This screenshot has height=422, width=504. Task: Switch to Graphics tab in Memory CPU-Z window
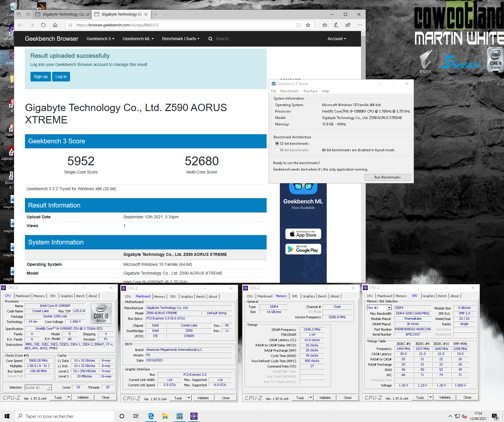pyautogui.click(x=309, y=296)
